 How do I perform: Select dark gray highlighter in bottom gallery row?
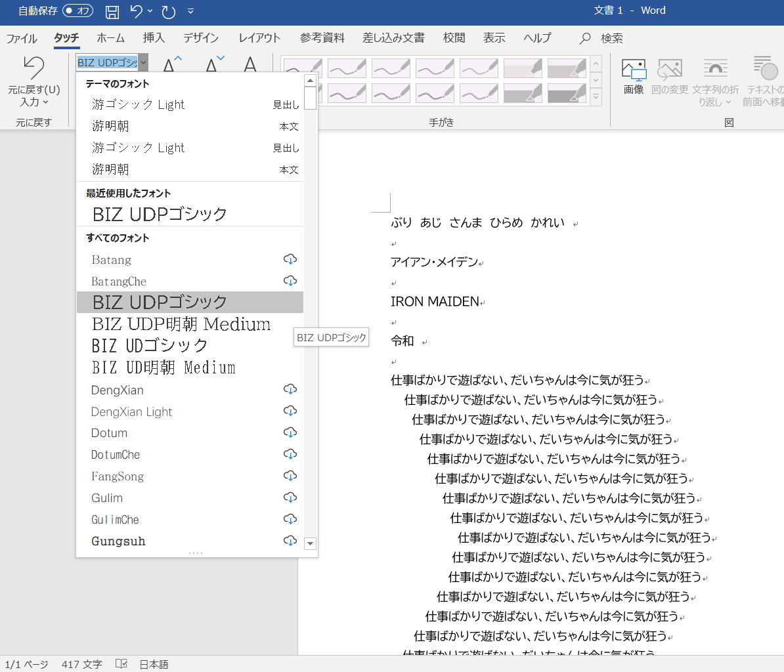click(567, 93)
